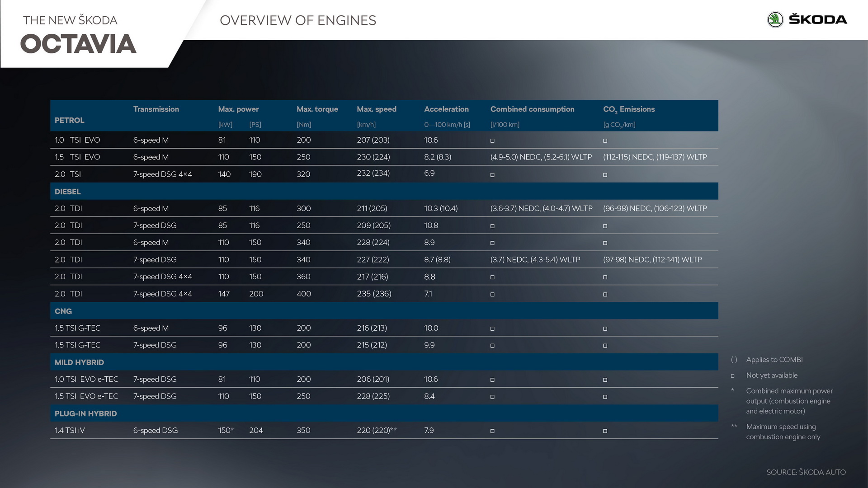Click 150* power value in plug-in hybrid row
The height and width of the screenshot is (488, 868).
pyautogui.click(x=226, y=430)
